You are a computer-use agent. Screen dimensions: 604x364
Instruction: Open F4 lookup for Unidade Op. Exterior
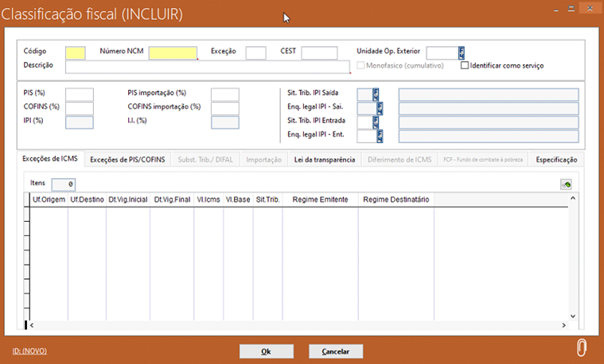pos(461,52)
